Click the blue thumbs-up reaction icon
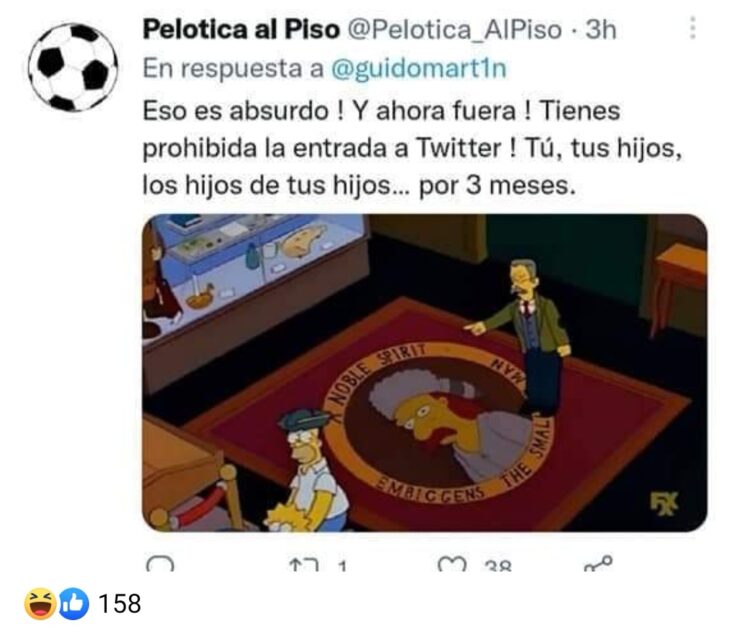730x633 pixels. tap(73, 604)
